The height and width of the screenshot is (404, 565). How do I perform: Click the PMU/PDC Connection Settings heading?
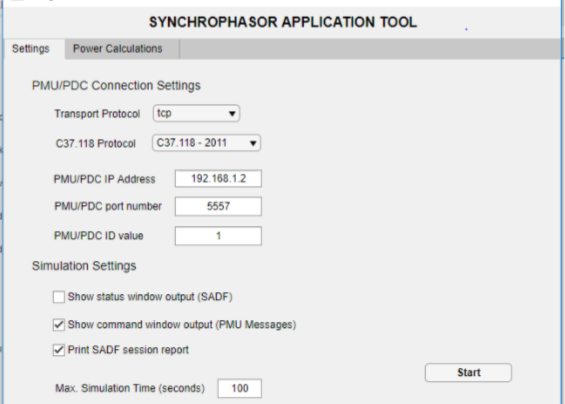116,86
